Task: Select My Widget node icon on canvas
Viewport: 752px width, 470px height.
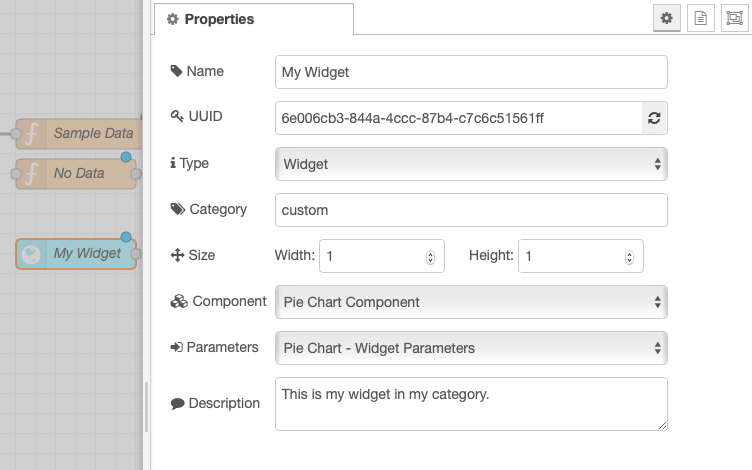Action: [31, 254]
